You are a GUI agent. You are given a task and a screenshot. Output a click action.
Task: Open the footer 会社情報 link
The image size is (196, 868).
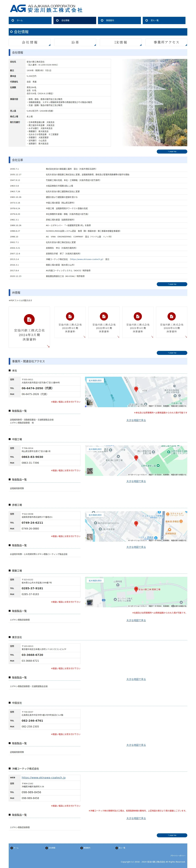click(51, 848)
